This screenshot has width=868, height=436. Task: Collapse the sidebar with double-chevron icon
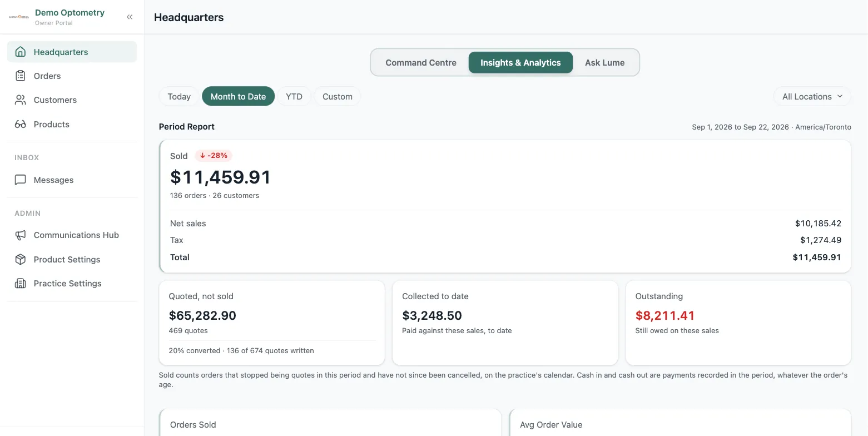[130, 17]
